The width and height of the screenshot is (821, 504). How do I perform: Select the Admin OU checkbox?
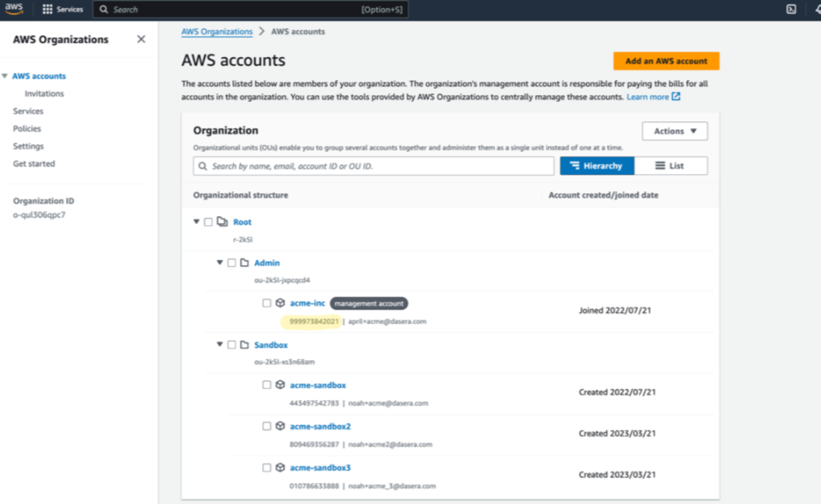coord(233,263)
